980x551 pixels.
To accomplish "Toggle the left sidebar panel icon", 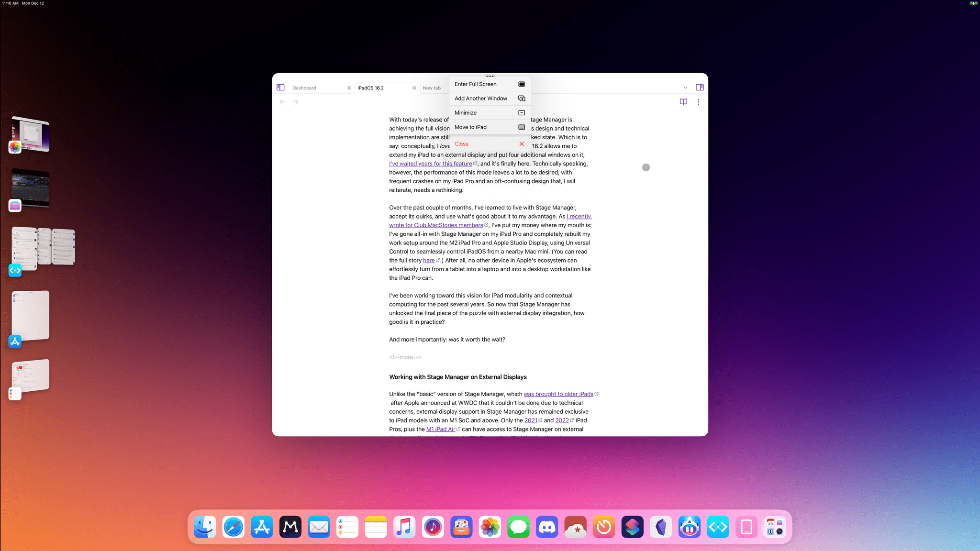I will pos(280,88).
